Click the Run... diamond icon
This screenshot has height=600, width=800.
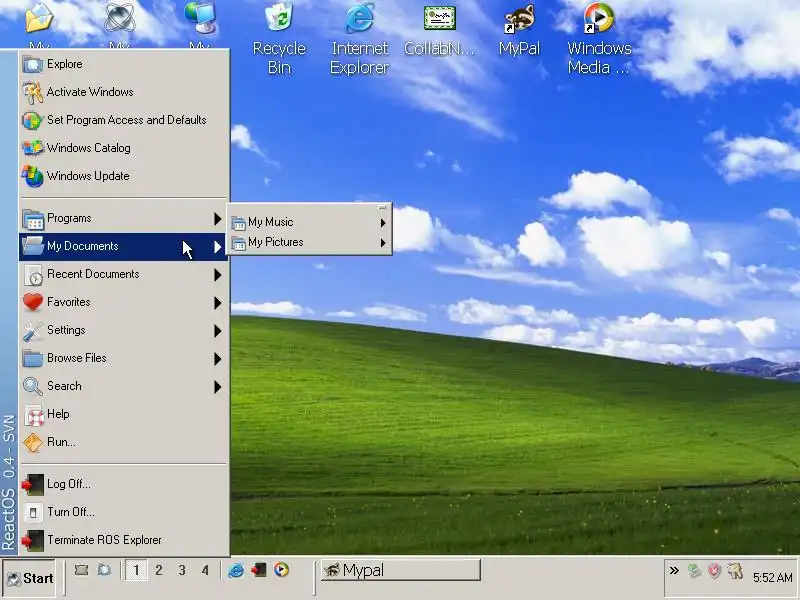coord(33,443)
